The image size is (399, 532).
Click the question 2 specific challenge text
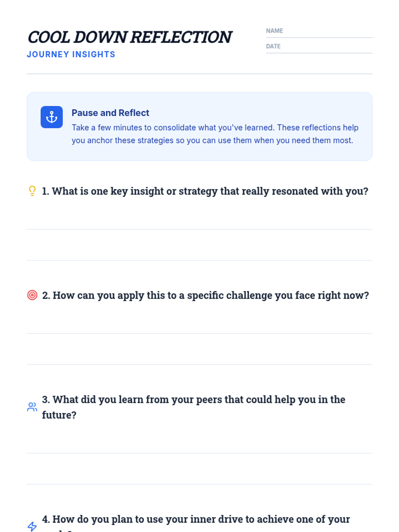[x=205, y=295]
